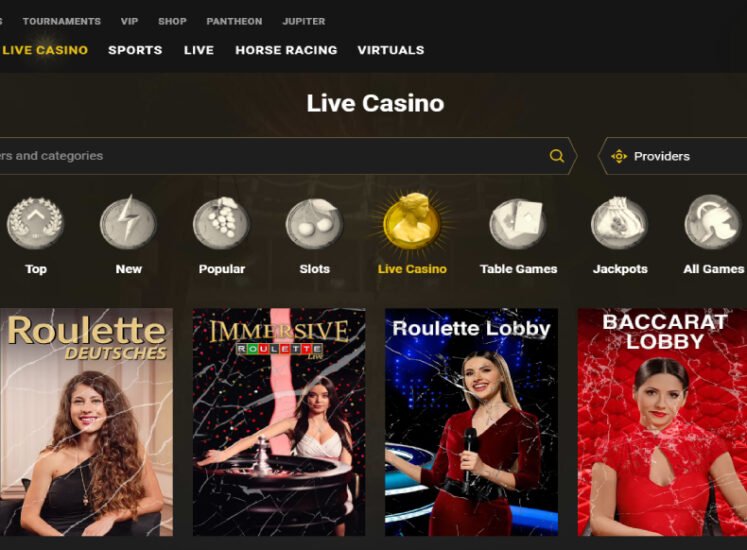Select the Jackpots money bag icon
747x550 pixels.
(619, 223)
